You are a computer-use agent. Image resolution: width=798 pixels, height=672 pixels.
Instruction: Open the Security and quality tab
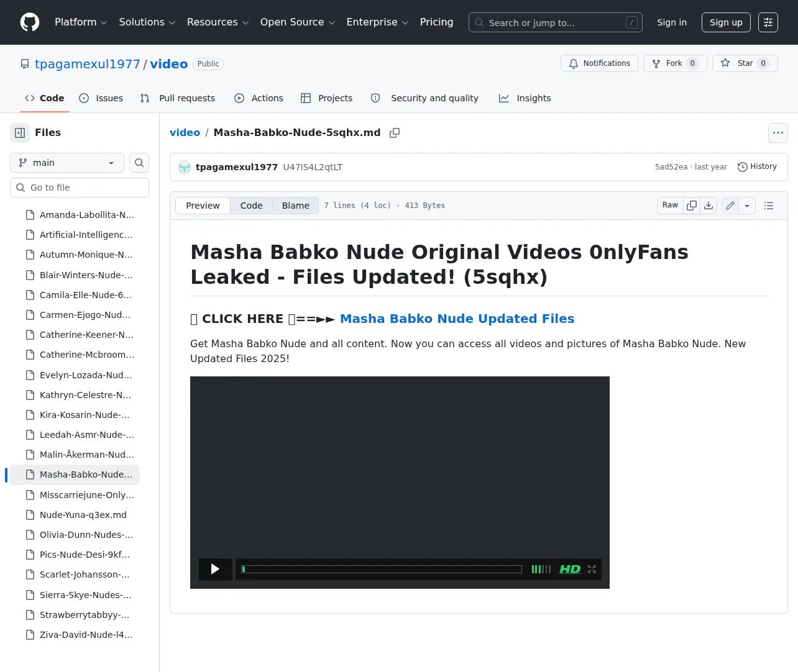(424, 98)
